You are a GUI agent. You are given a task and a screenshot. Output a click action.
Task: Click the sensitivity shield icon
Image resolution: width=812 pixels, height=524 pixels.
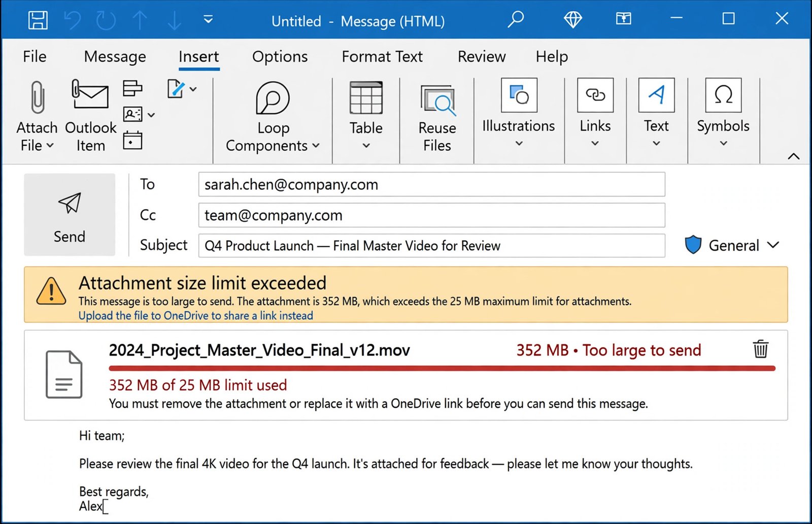click(x=693, y=245)
